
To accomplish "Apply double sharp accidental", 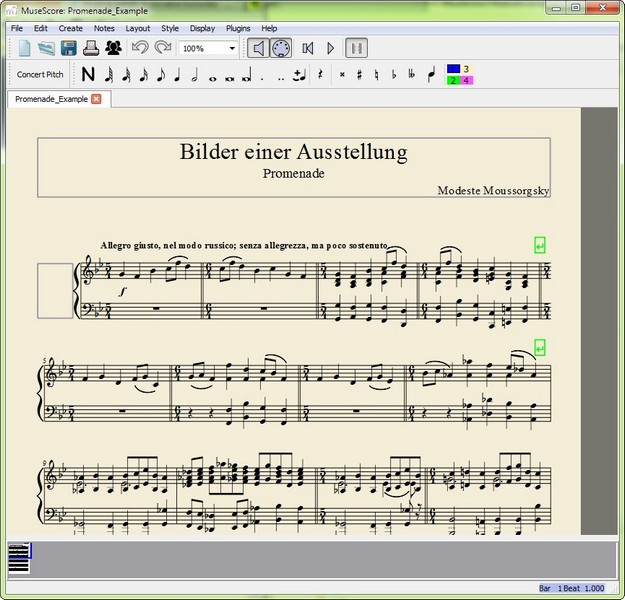I will pyautogui.click(x=342, y=75).
